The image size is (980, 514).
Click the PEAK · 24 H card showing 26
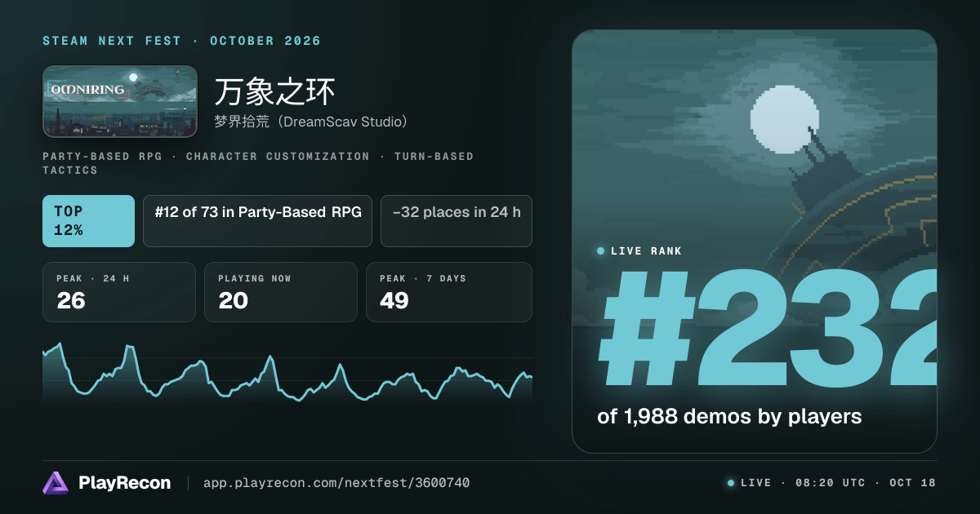(x=119, y=292)
